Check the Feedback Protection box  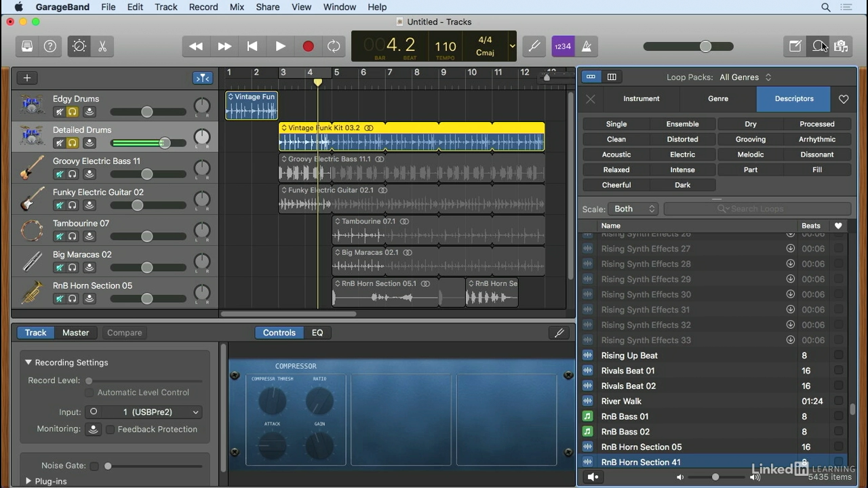pyautogui.click(x=110, y=429)
